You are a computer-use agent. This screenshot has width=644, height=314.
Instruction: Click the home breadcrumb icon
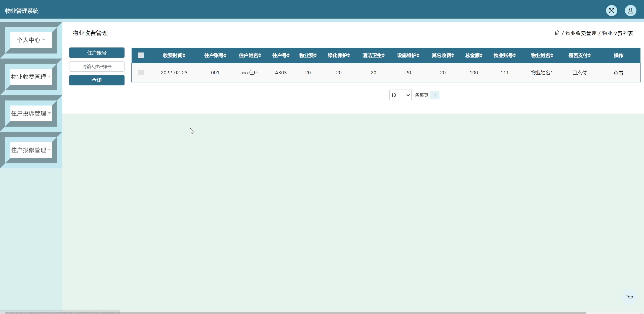(557, 33)
